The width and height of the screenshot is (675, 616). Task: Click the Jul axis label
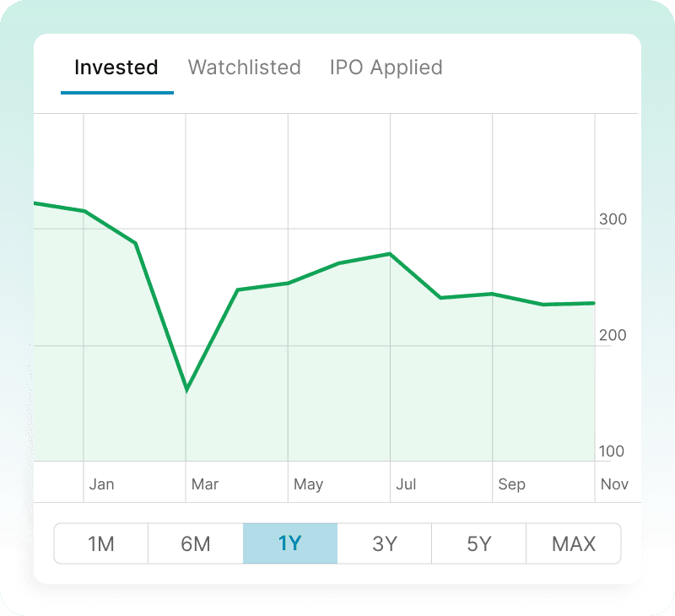point(406,484)
